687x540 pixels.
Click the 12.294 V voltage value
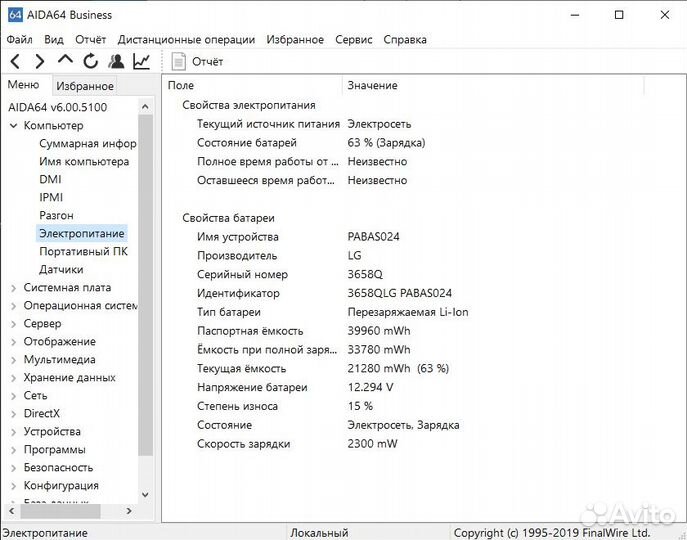[371, 387]
